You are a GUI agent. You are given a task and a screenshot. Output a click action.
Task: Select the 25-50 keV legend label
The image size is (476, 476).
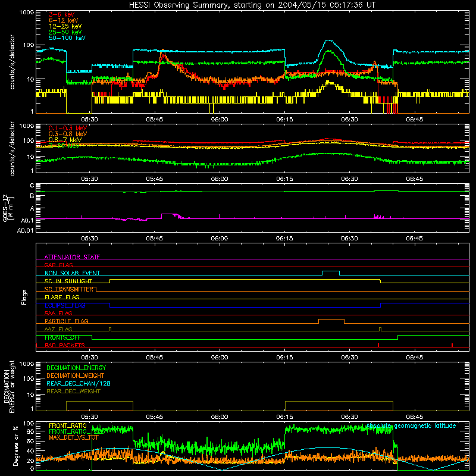coord(65,32)
